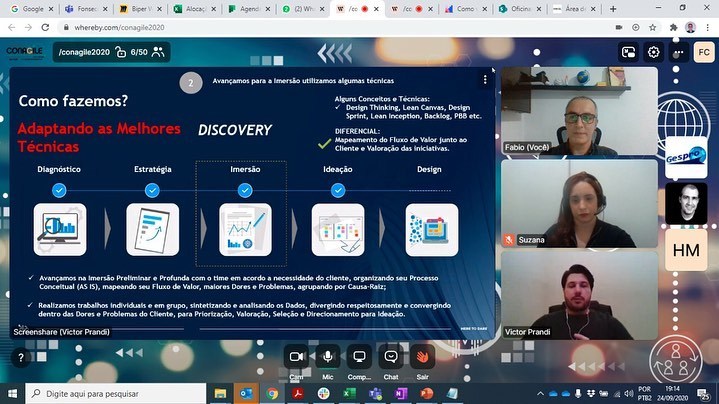This screenshot has height=404, width=719.
Task: Switch to the Oficina browser tab
Action: tap(519, 8)
